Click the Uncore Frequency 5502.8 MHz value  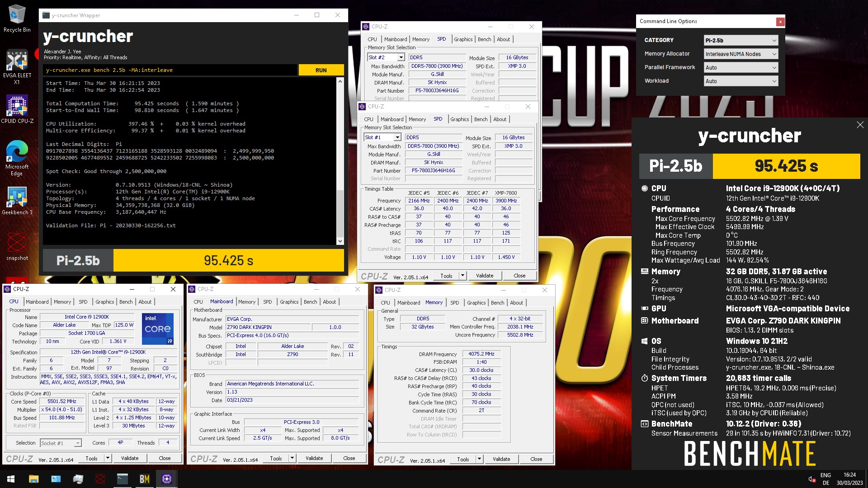520,335
